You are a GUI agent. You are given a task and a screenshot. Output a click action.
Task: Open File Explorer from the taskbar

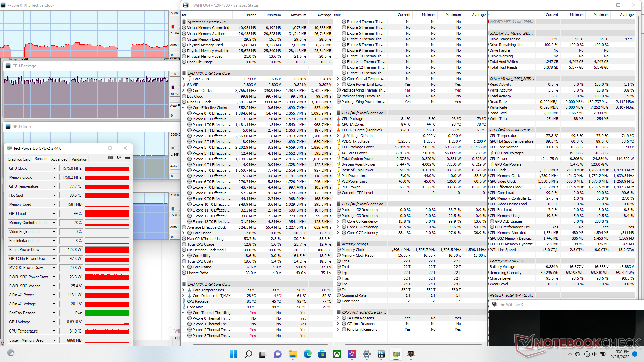click(x=293, y=354)
